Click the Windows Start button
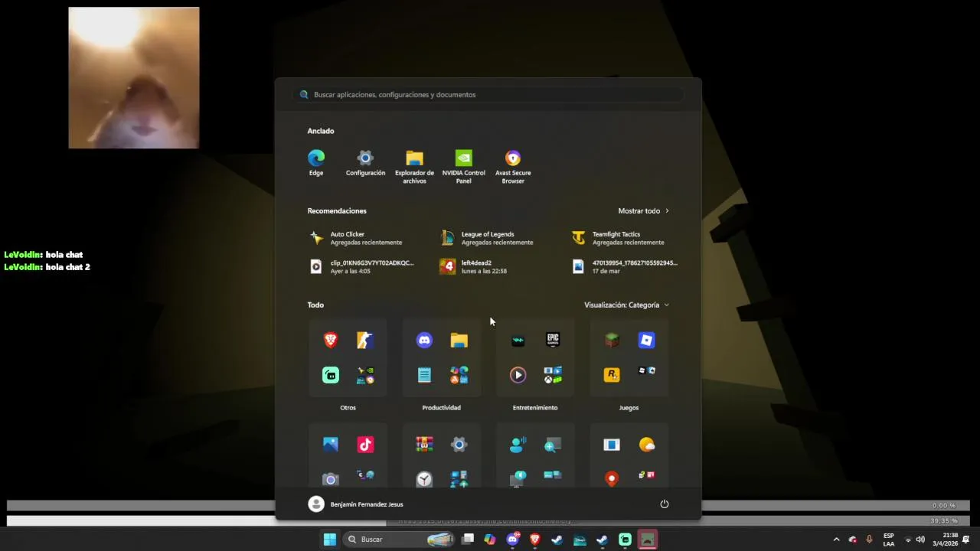 point(330,540)
